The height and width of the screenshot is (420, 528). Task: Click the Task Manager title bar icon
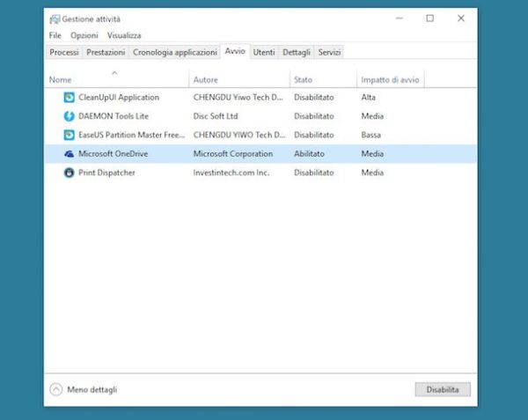(x=55, y=18)
